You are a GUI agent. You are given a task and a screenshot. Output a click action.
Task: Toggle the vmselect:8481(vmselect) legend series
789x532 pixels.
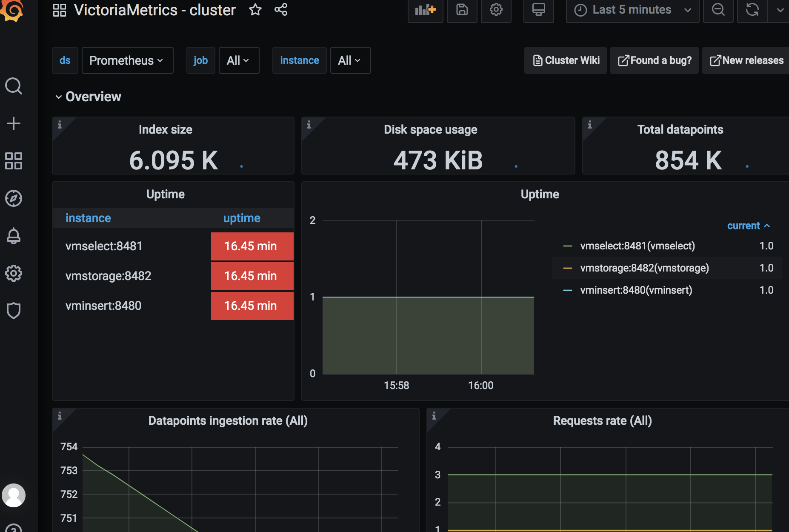pos(637,246)
